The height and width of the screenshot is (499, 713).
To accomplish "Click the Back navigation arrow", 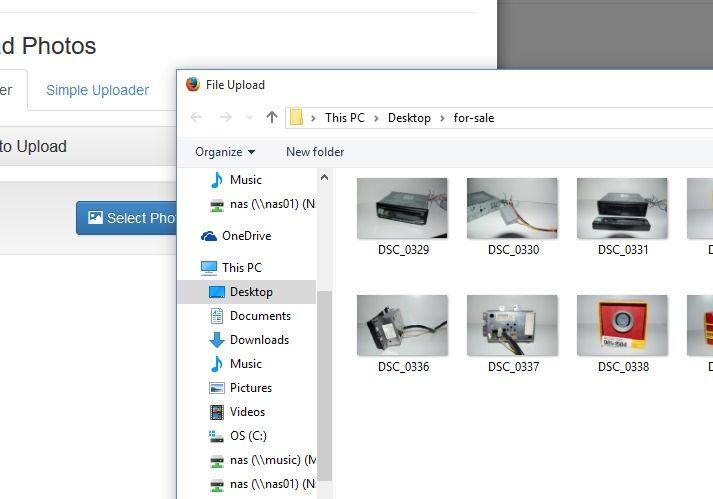I will [x=197, y=118].
